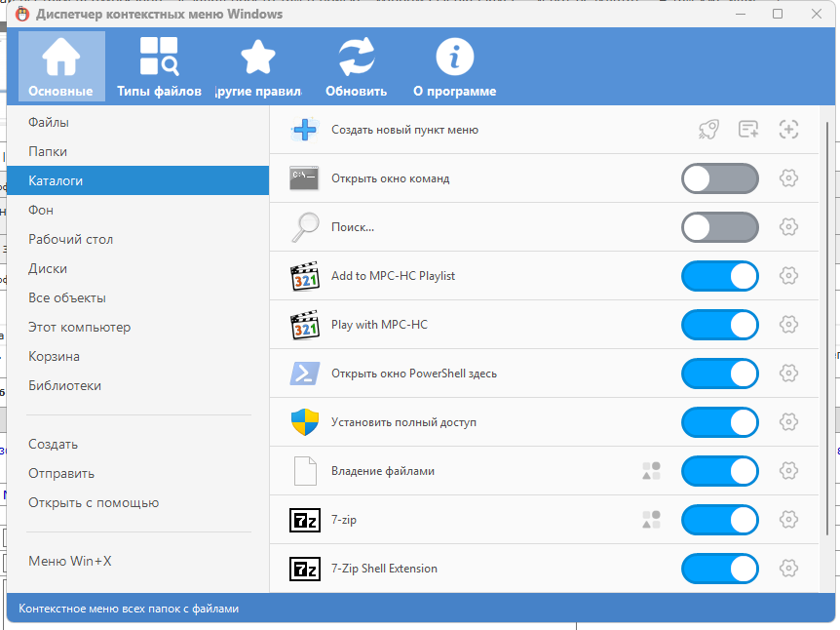Open gear settings for Поиск item
840x630 pixels.
tap(789, 227)
